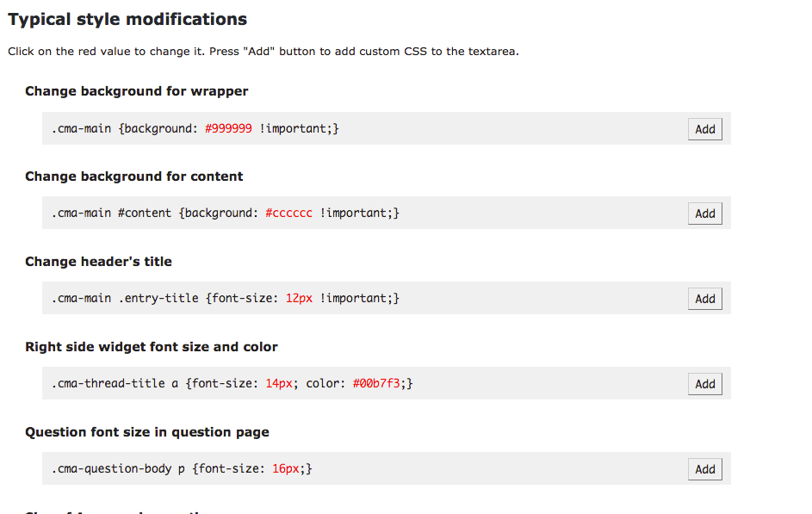Select "Right side widget font size and color" heading
Screen dimensions: 812x514
(151, 347)
